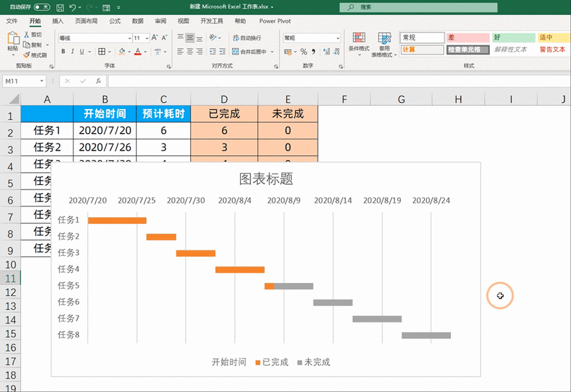Click the chart title 图表标题
The height and width of the screenshot is (392, 571).
[x=266, y=178]
